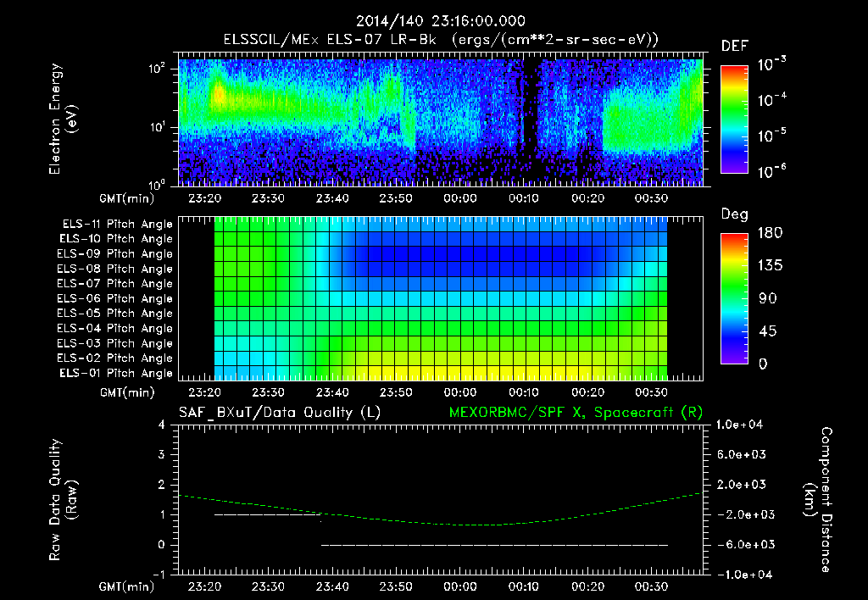
Task: Select the ELS-05 Pitch Angle row label
Action: [115, 314]
